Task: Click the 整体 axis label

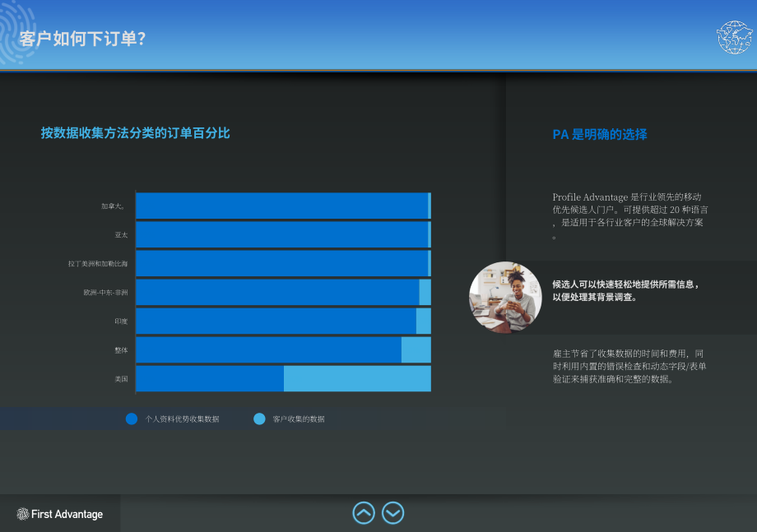Action: coord(121,350)
